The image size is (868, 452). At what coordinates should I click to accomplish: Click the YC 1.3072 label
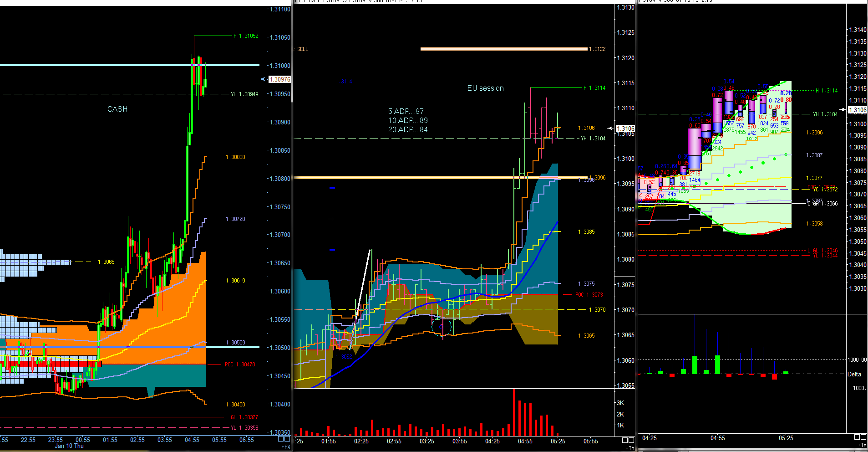coord(826,190)
